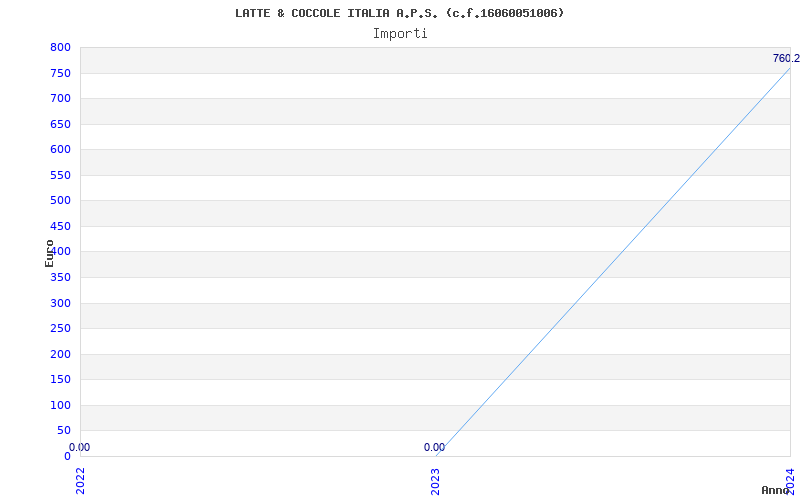Select the 0.00 data label above 2023
This screenshot has width=800, height=500.
[x=434, y=447]
